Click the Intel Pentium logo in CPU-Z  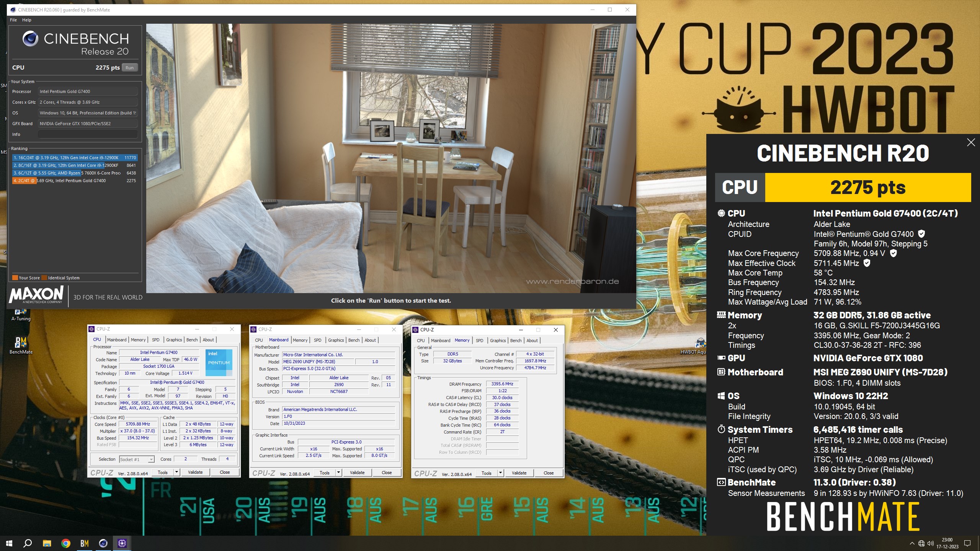[219, 362]
